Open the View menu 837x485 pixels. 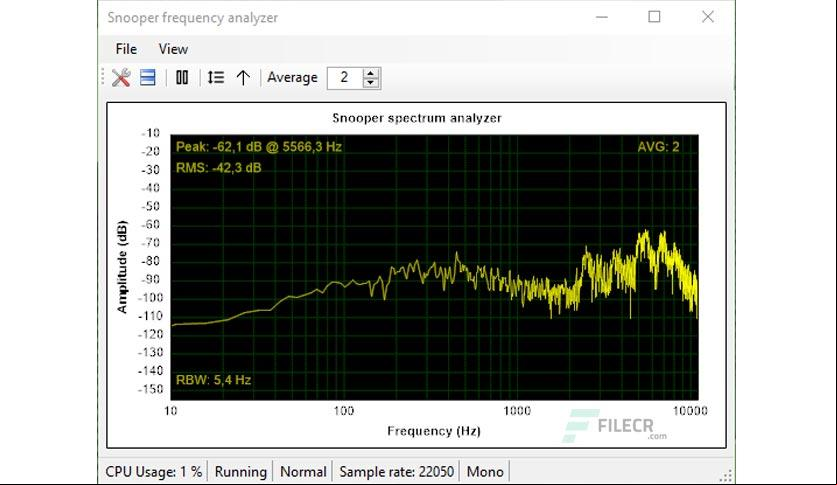pos(173,49)
